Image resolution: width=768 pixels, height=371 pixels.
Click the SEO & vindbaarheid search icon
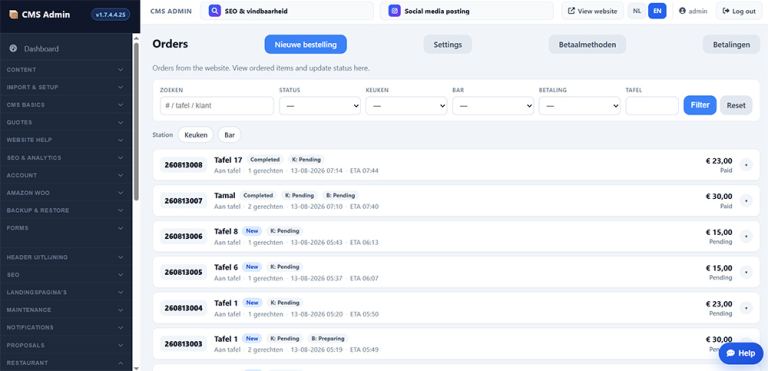tap(214, 11)
